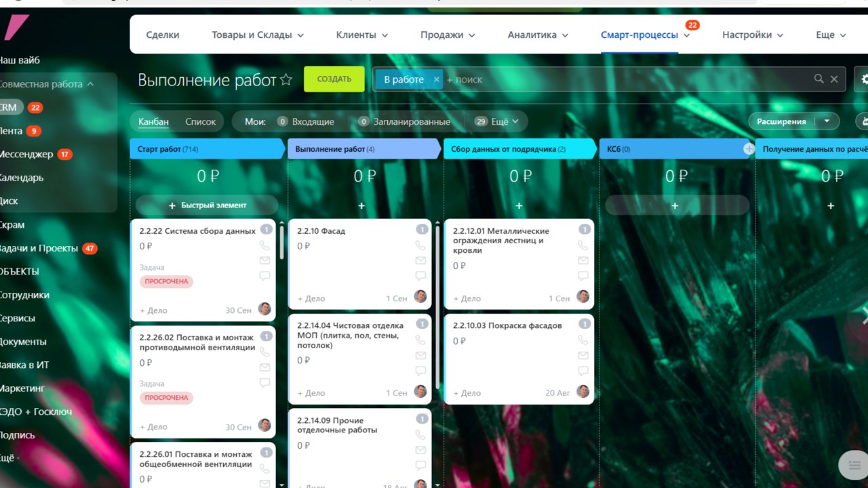The width and height of the screenshot is (868, 488).
Task: Select the Канбан view tab
Action: click(x=153, y=121)
